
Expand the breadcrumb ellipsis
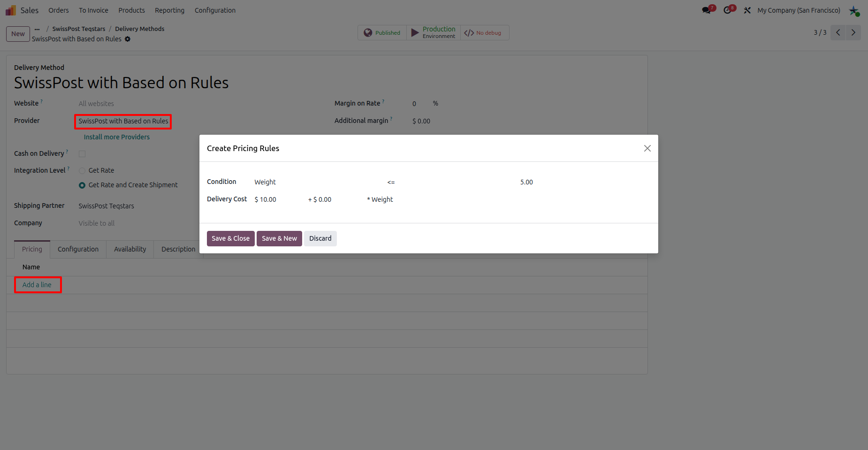tap(37, 29)
